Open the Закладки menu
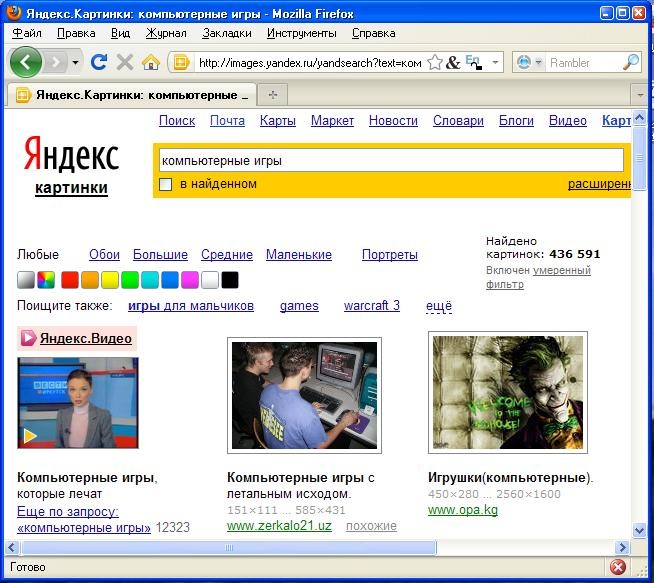 pos(226,33)
